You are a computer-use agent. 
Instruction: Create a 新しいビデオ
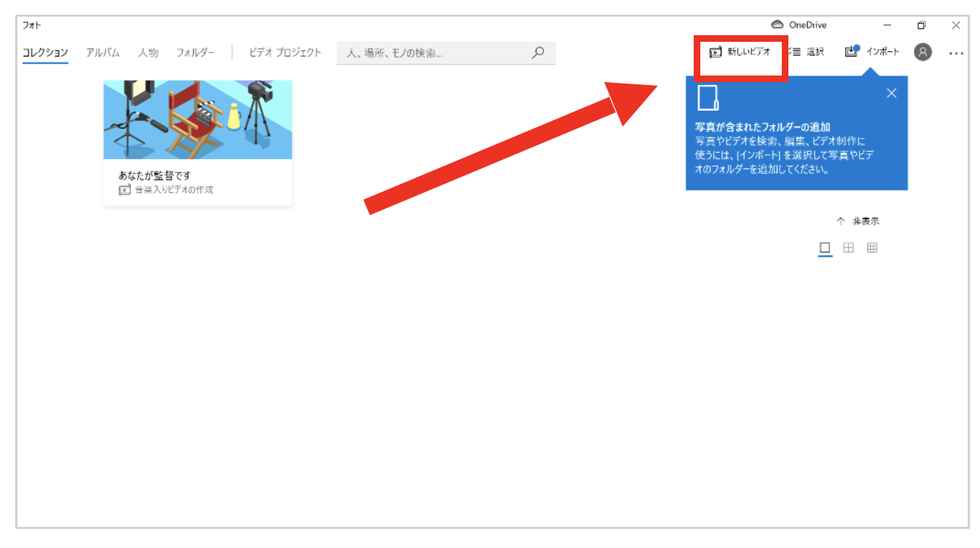click(x=740, y=52)
